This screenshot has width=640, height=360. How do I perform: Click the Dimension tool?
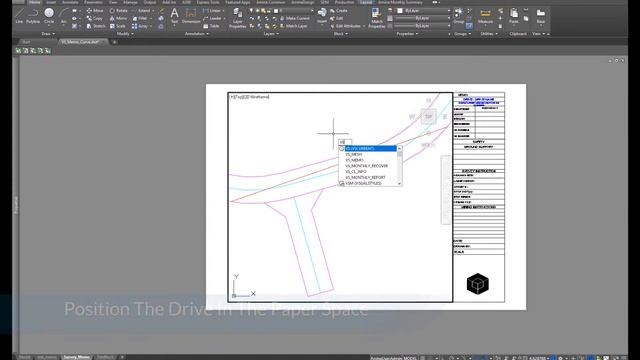(x=191, y=16)
